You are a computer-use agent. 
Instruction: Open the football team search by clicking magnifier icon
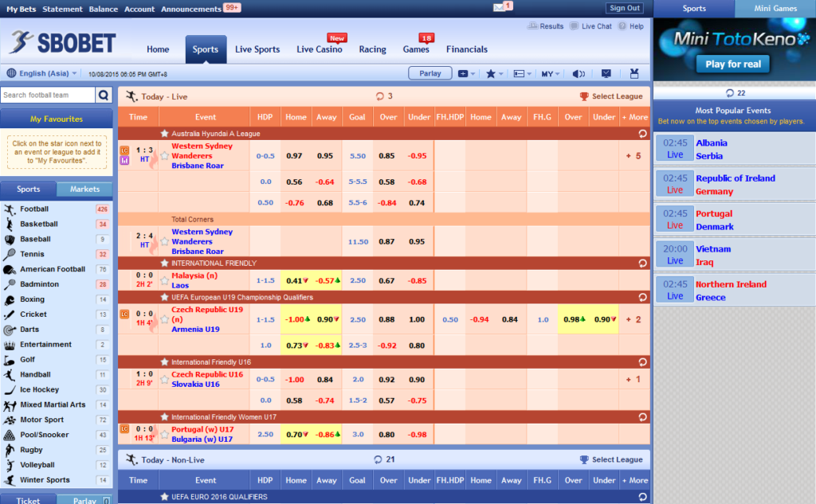pyautogui.click(x=104, y=94)
